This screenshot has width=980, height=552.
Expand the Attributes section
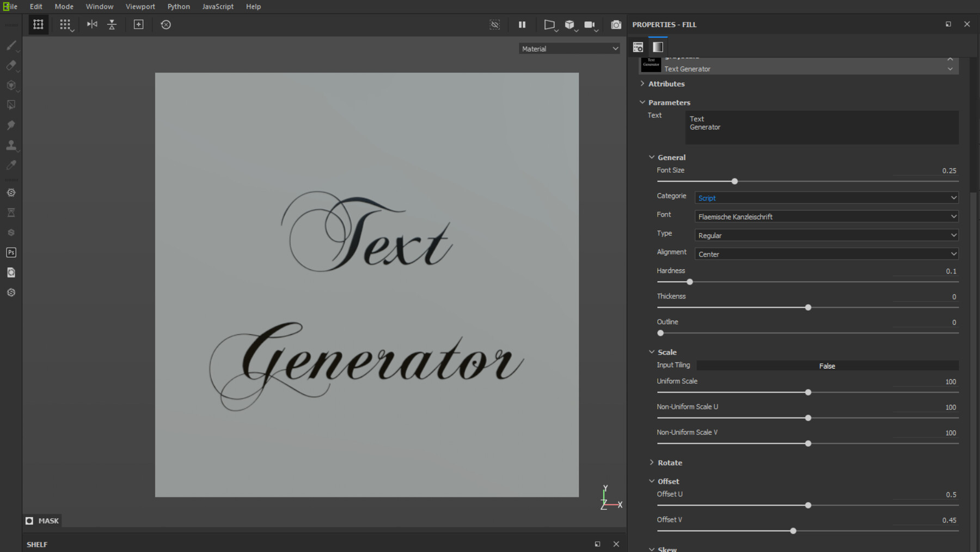666,83
